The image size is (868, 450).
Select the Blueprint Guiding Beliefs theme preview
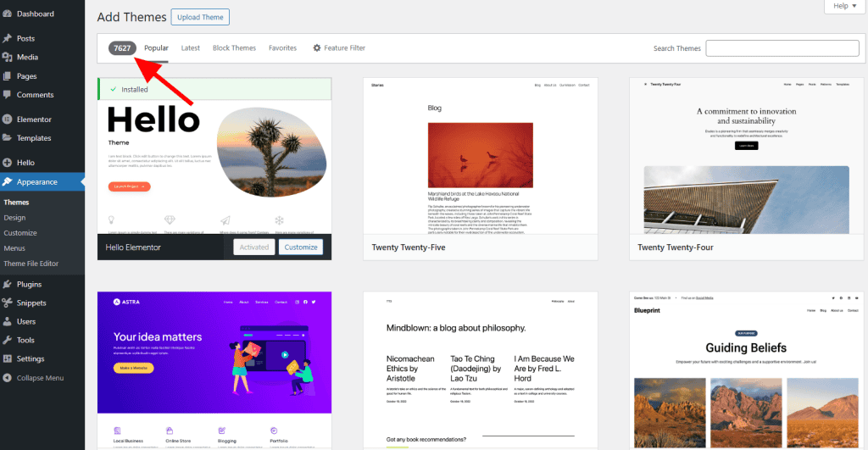746,370
